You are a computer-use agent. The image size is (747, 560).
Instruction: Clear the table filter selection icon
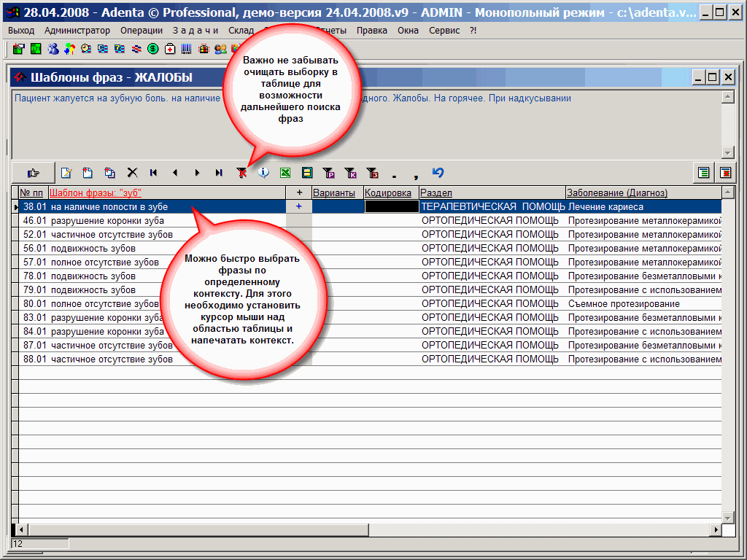241,173
